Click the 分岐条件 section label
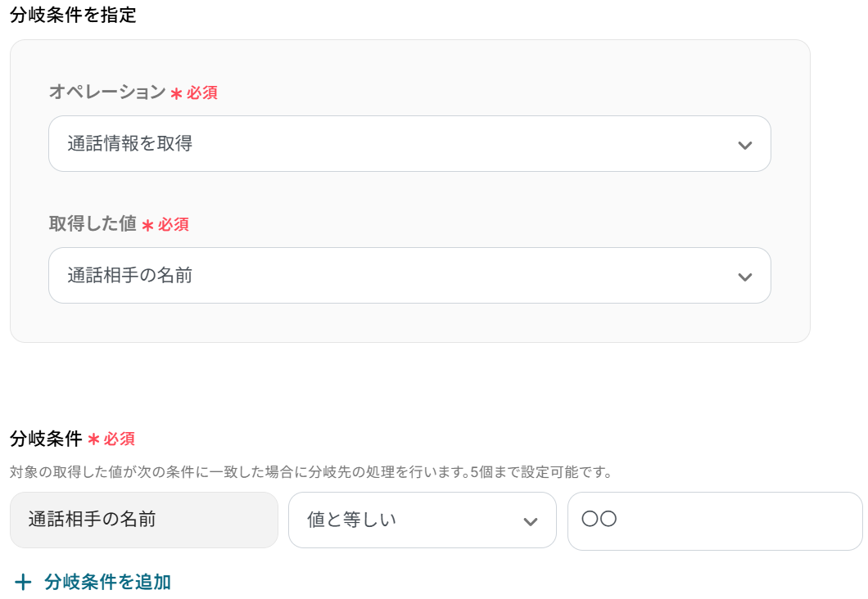 pyautogui.click(x=46, y=439)
